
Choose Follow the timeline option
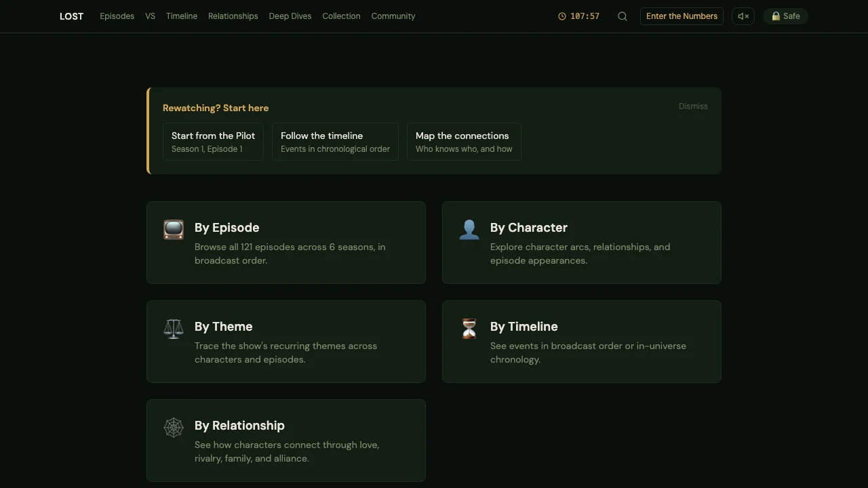click(335, 142)
